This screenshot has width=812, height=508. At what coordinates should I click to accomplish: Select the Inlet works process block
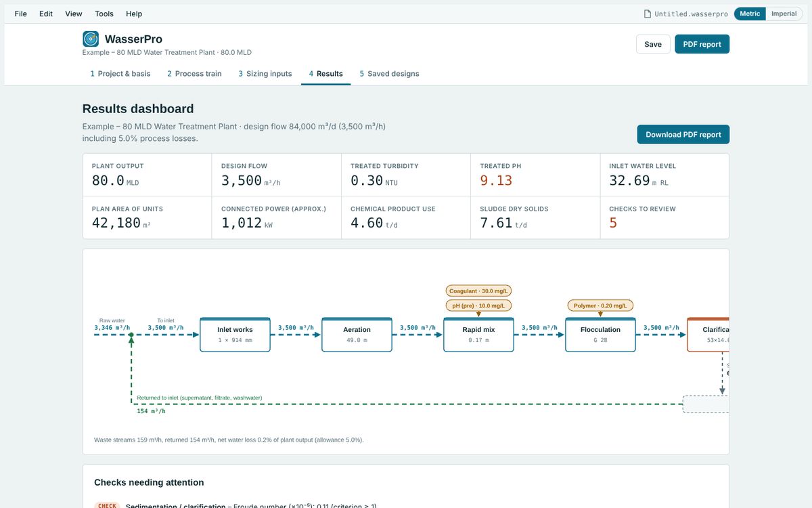click(235, 335)
